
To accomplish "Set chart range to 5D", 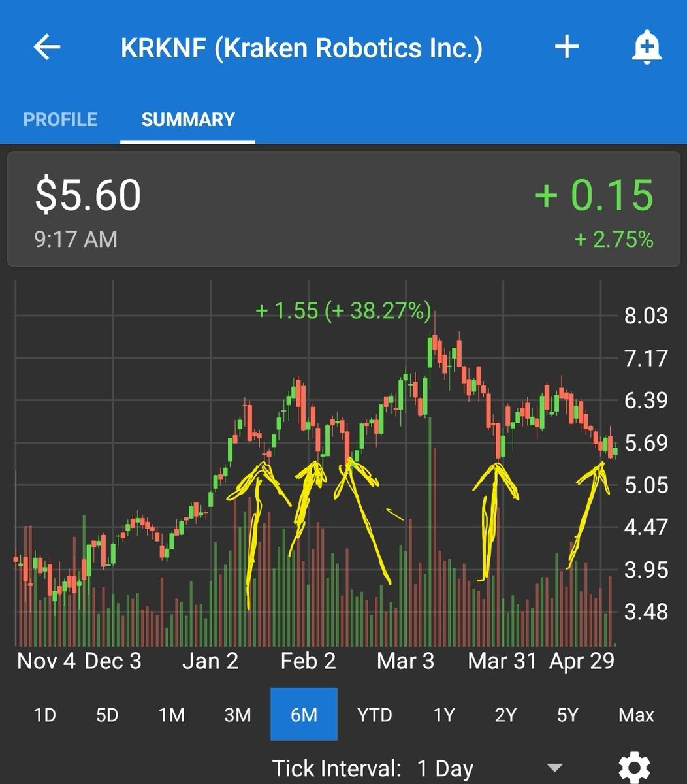I will (x=107, y=715).
